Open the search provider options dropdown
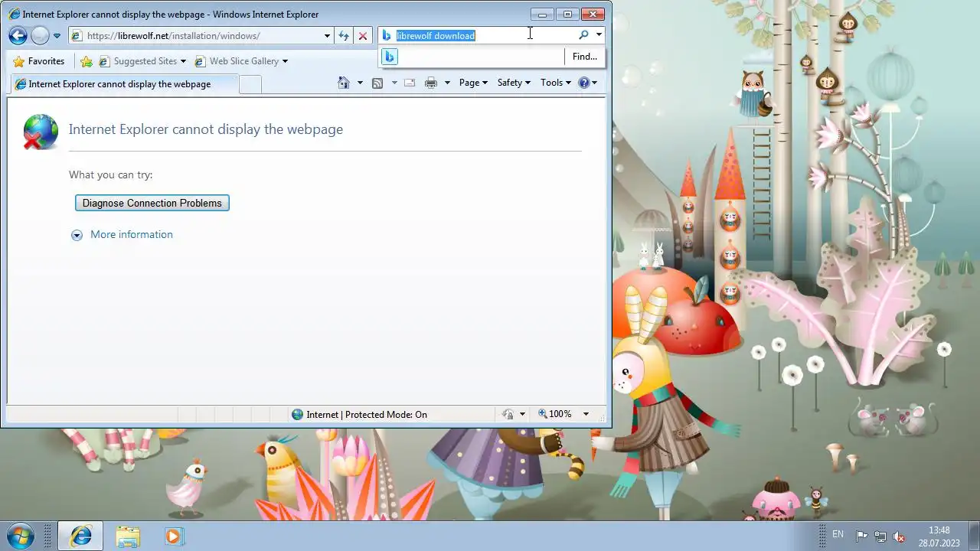The image size is (980, 551). pos(599,35)
